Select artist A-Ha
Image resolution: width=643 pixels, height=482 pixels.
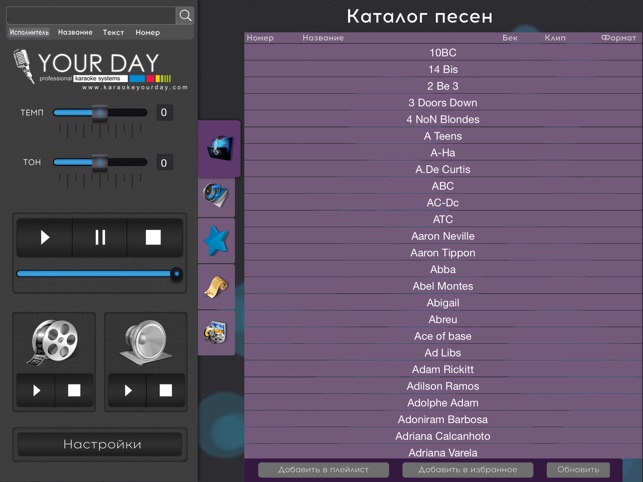(x=443, y=153)
